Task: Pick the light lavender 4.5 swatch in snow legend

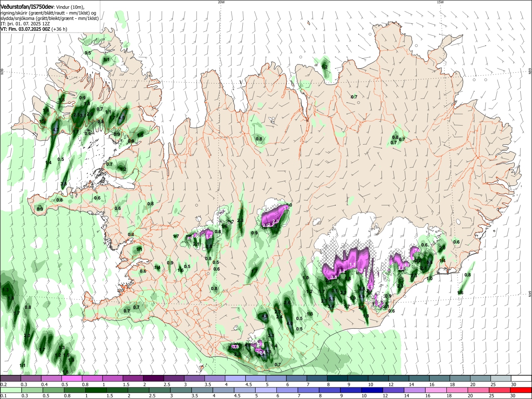Action: tap(256, 378)
